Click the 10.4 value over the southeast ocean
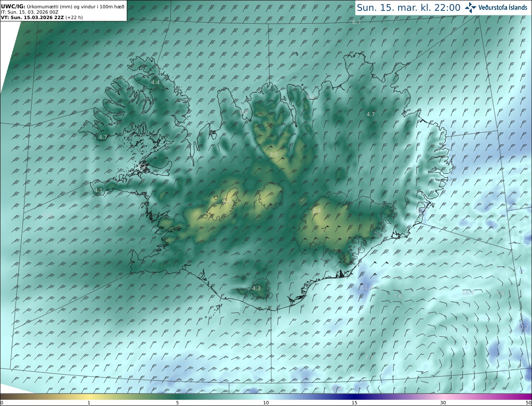Viewport: 532px width, 406px height. [x=468, y=293]
